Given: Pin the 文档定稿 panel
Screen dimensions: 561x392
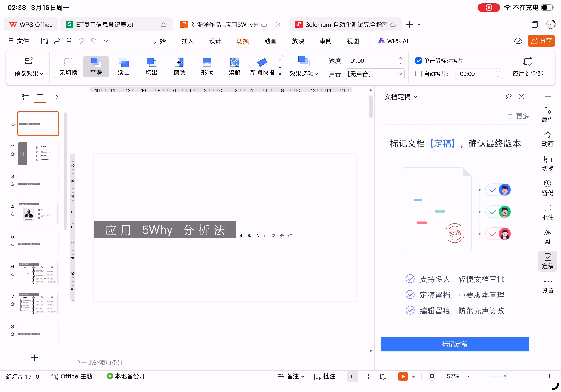Looking at the screenshot, I should [x=508, y=97].
